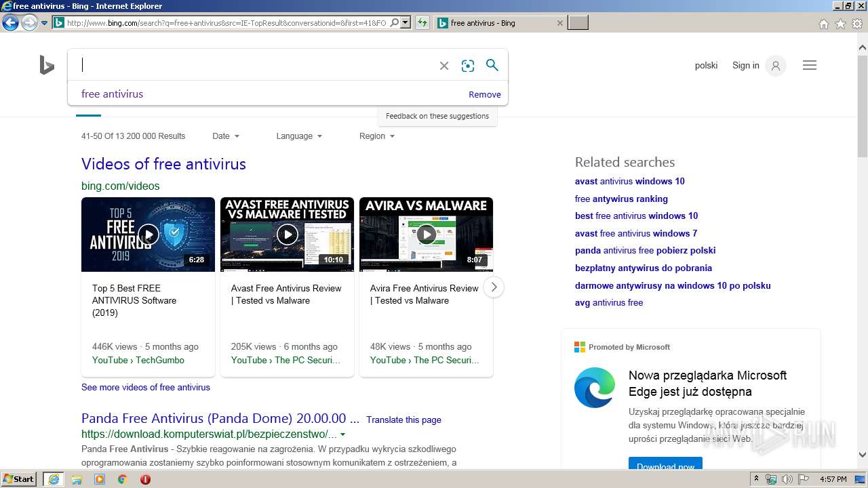
Task: Open media player taskbar icon
Action: tap(100, 479)
